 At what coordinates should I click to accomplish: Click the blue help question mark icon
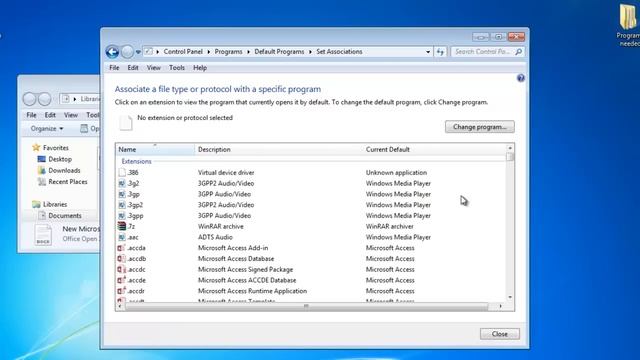(x=521, y=78)
